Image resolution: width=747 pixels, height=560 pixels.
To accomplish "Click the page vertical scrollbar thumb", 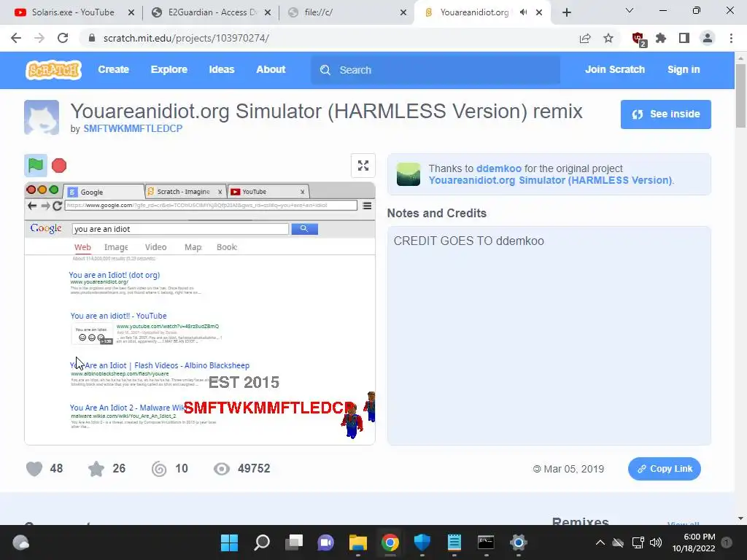I will [x=740, y=96].
